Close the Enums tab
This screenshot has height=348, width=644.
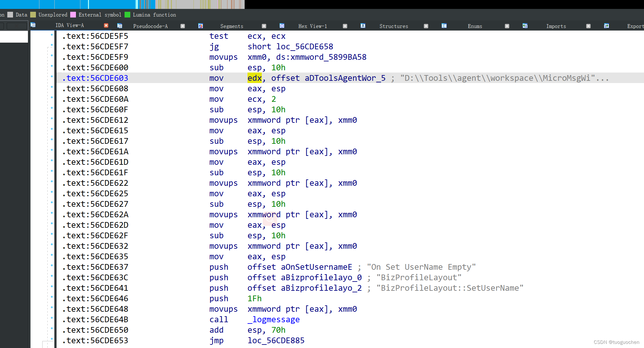(x=507, y=26)
